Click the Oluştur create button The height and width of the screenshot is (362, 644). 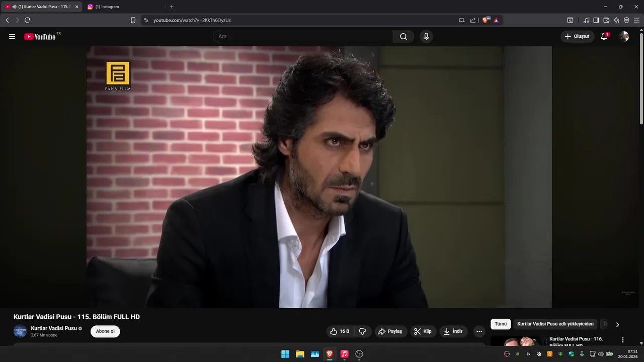coord(577,37)
